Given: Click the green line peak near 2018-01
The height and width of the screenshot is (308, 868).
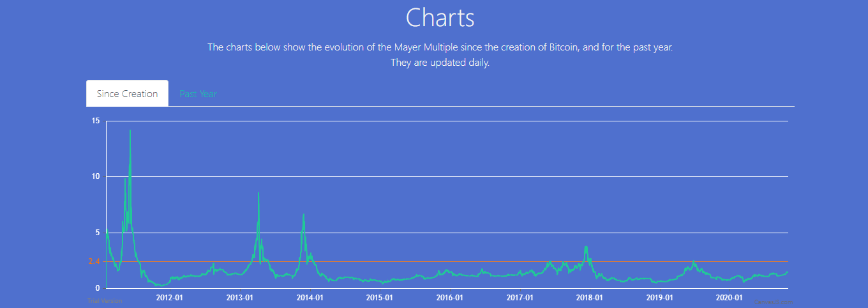Looking at the screenshot, I should (x=586, y=247).
